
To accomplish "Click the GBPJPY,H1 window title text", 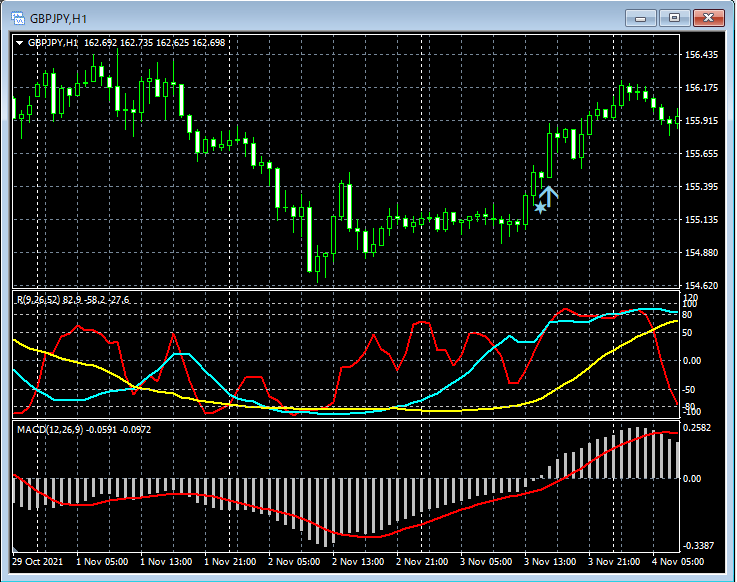I will click(58, 19).
